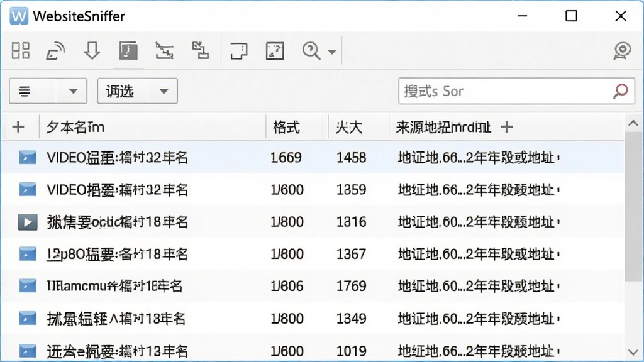
Task: Click the copy-to-folder toolbar icon
Action: click(201, 51)
